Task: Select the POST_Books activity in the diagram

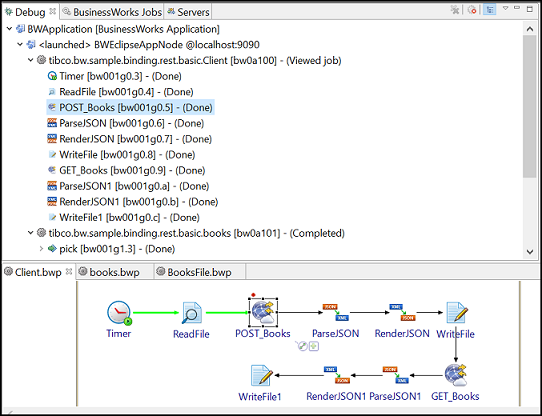Action: coord(263,312)
